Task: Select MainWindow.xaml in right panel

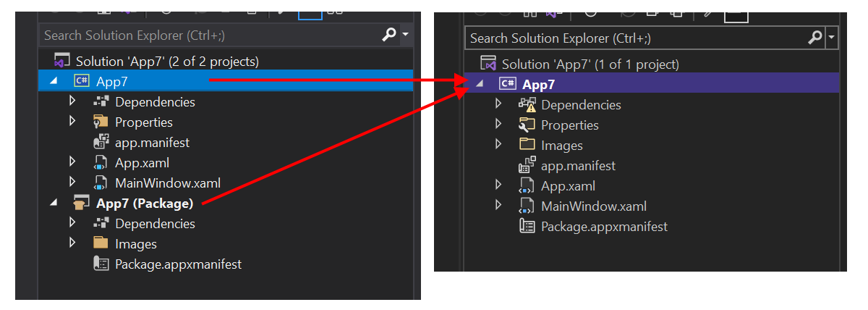Action: tap(594, 206)
